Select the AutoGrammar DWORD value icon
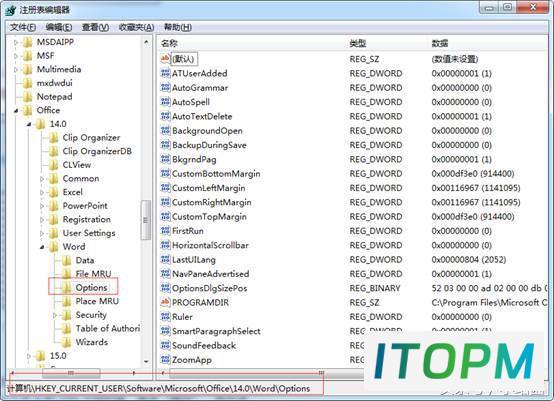The height and width of the screenshot is (401, 554). coord(165,87)
